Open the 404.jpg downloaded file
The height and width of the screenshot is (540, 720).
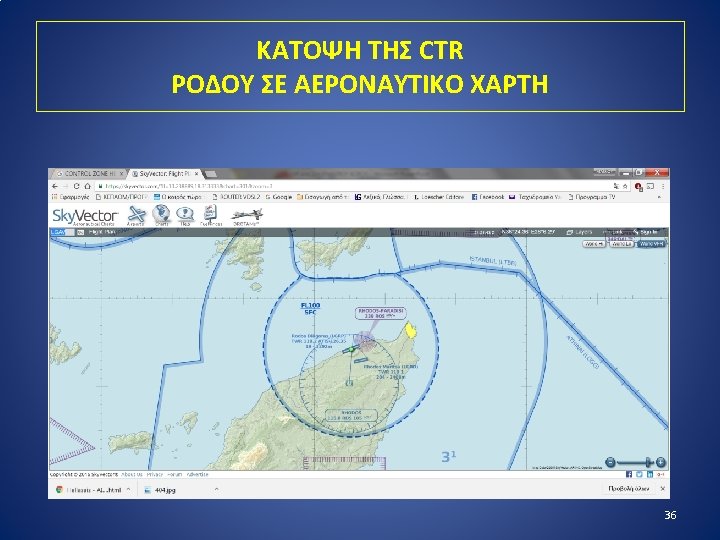coord(160,489)
